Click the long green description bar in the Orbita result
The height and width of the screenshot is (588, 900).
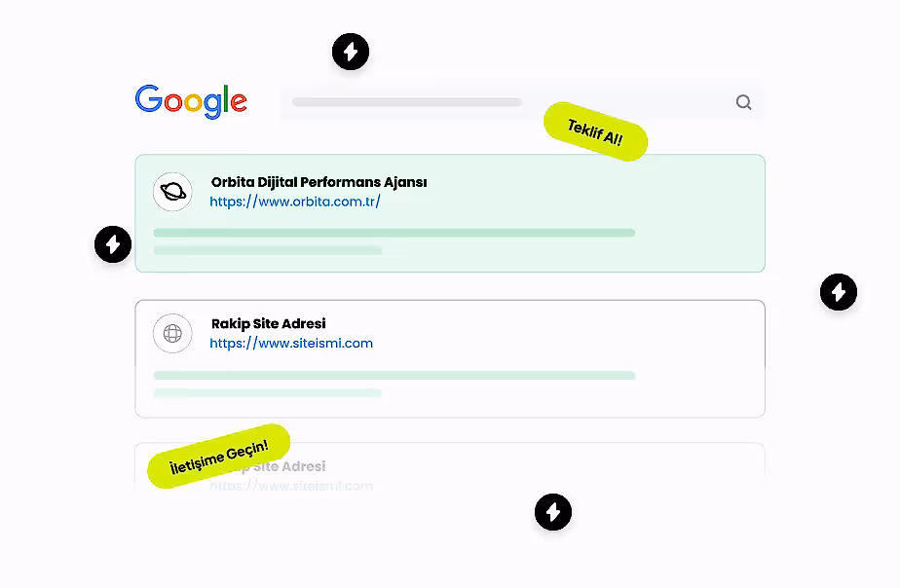394,233
